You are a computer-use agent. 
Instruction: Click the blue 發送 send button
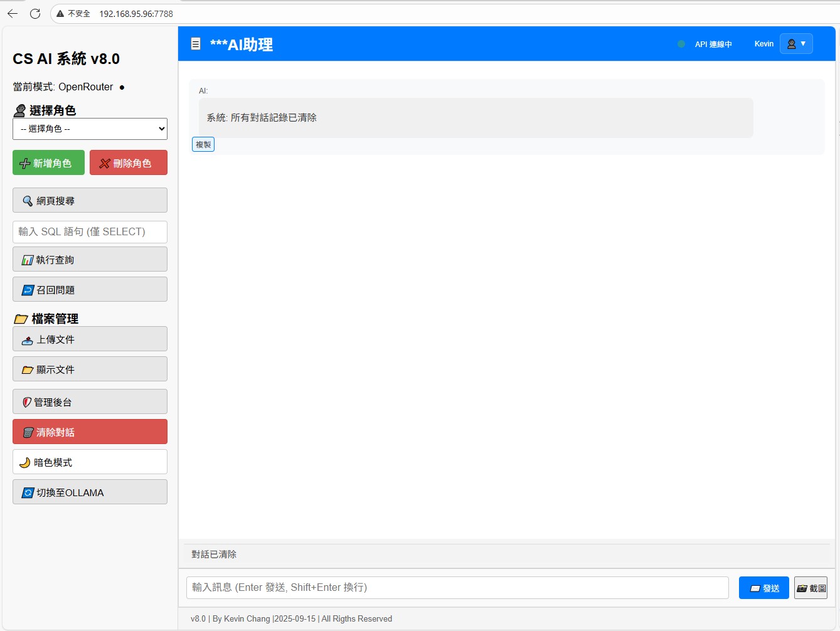(764, 588)
